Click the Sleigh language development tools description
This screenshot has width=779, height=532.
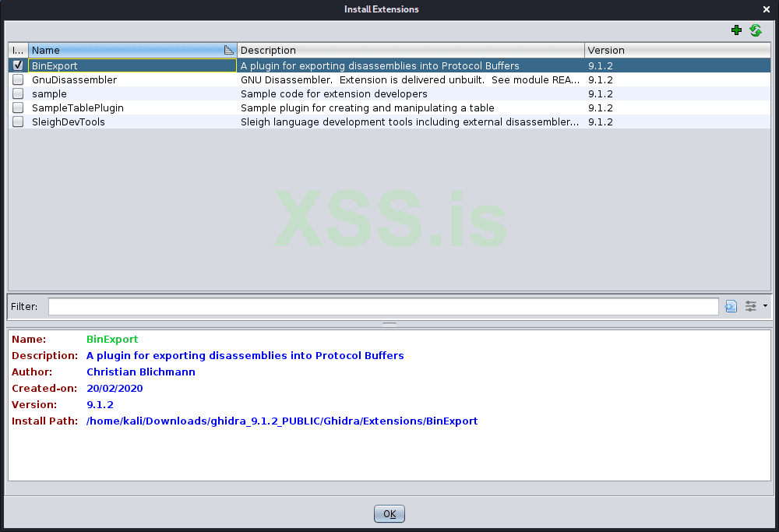pyautogui.click(x=410, y=122)
